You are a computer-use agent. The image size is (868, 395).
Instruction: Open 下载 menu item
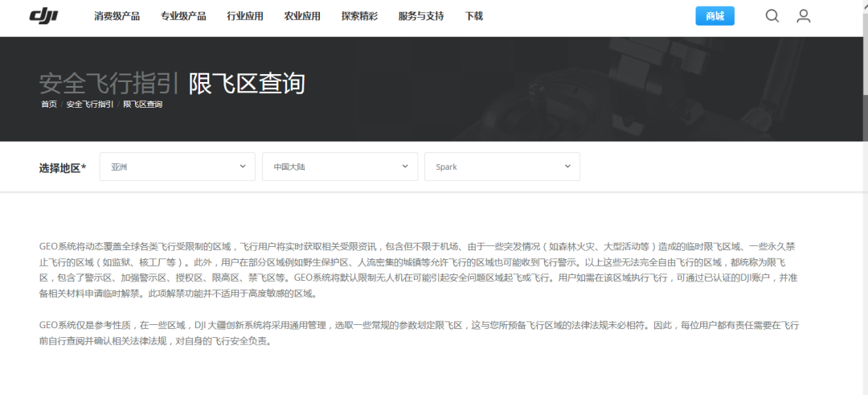[x=474, y=17]
